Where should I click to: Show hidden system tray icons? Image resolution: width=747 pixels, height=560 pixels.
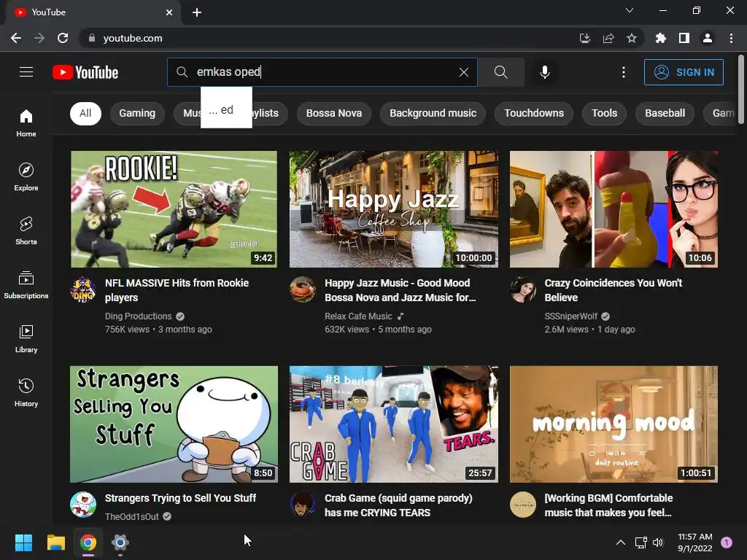[x=621, y=542]
